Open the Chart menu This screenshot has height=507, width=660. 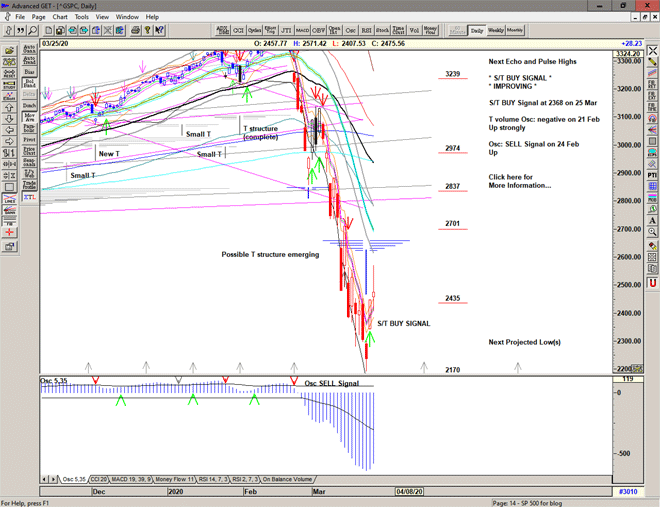tap(60, 17)
